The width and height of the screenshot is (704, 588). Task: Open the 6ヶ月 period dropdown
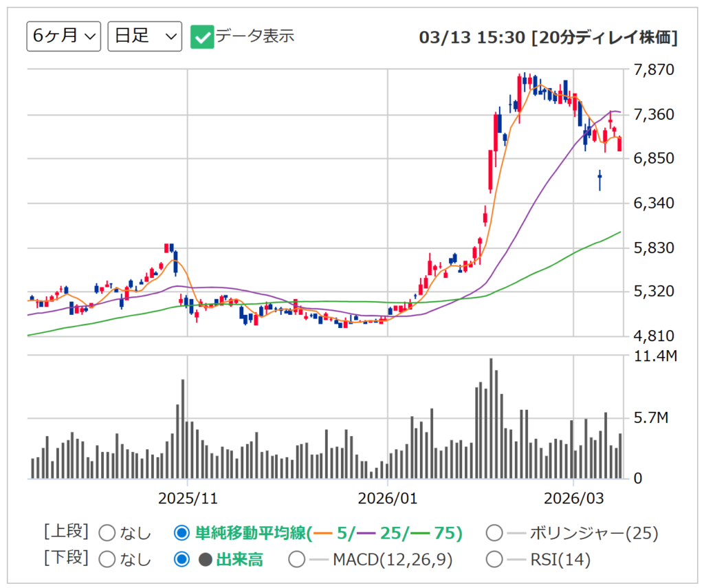point(64,36)
